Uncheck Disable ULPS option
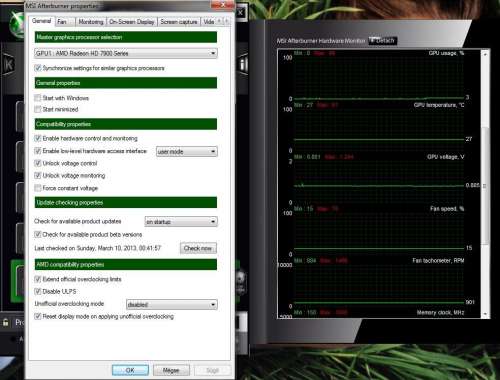Image resolution: width=500 pixels, height=380 pixels. click(38, 291)
